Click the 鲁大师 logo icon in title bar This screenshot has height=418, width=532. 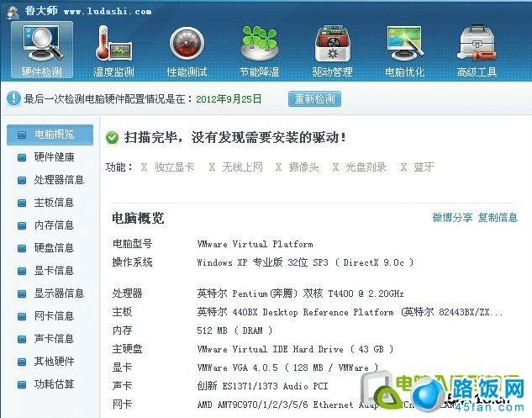tap(13, 12)
